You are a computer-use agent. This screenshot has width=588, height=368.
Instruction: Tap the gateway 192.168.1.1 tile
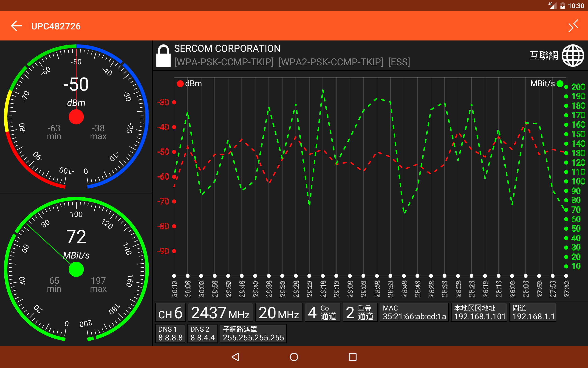pyautogui.click(x=533, y=312)
